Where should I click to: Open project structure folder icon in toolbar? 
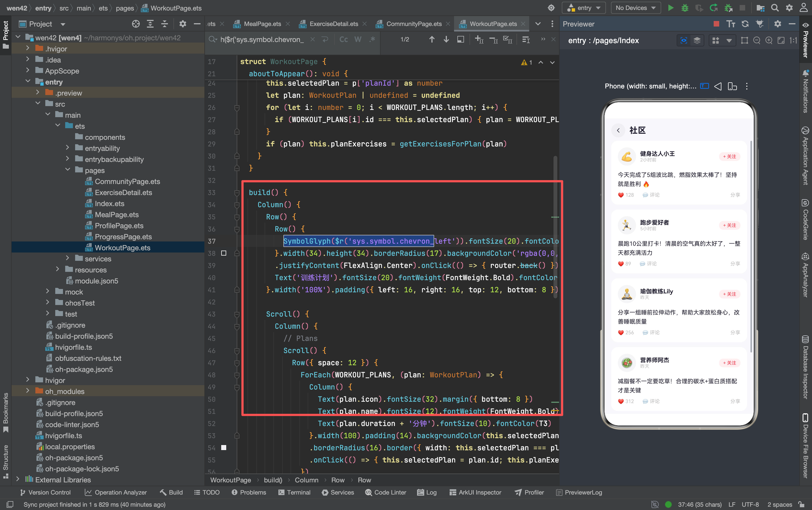(760, 8)
